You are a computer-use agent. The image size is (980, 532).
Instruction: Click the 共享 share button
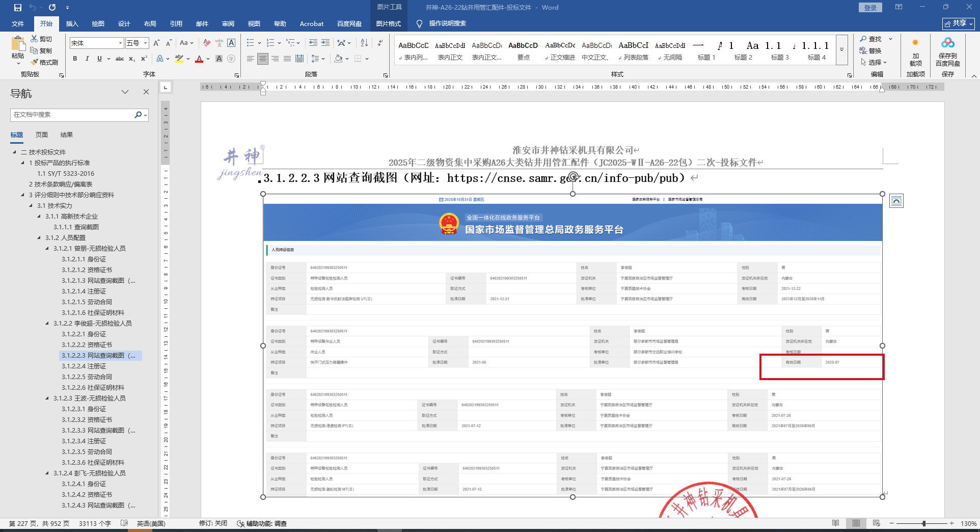[959, 23]
